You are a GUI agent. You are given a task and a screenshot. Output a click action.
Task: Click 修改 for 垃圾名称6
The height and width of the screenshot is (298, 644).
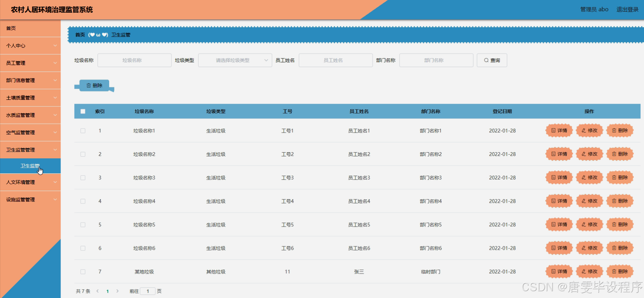coord(589,248)
